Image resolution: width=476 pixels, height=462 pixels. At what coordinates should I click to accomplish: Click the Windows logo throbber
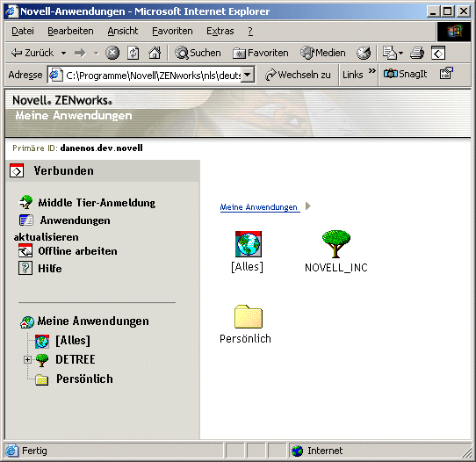(454, 32)
